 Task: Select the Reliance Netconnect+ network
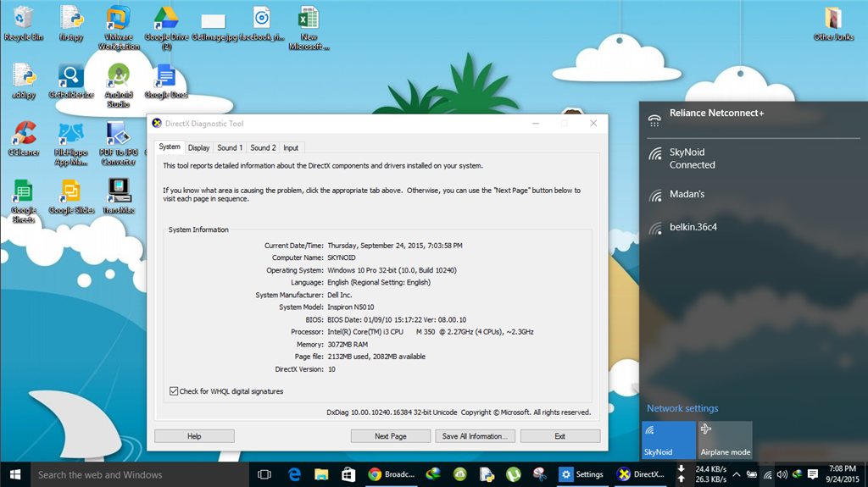coord(753,118)
